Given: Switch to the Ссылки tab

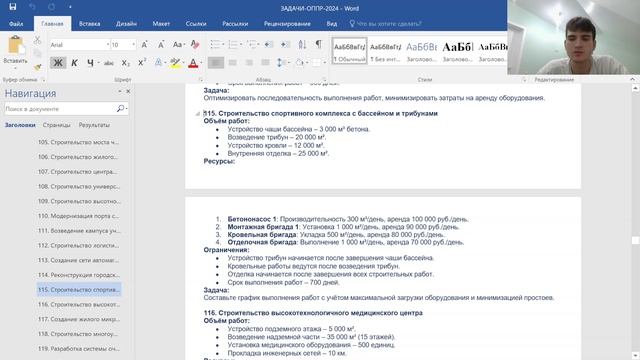Looking at the screenshot, I should [196, 24].
